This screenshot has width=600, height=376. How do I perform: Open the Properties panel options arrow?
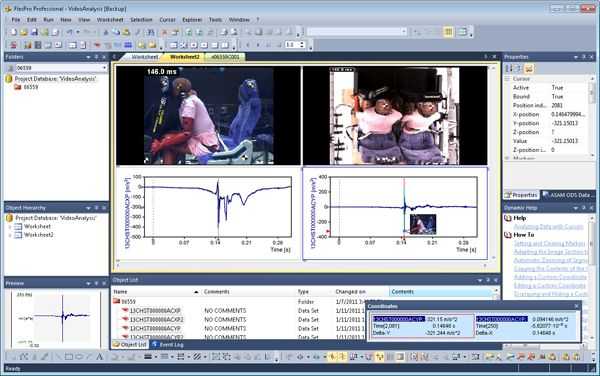point(576,57)
